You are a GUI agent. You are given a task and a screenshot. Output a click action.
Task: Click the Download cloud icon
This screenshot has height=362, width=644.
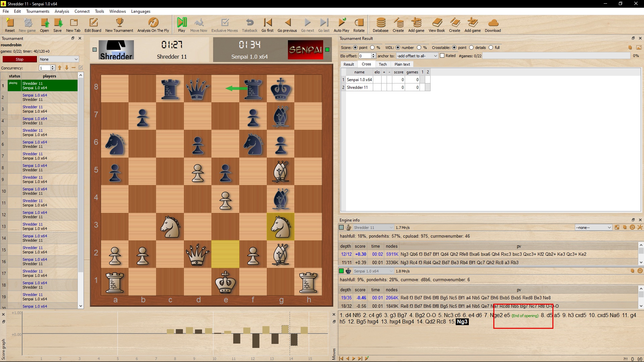click(x=493, y=25)
